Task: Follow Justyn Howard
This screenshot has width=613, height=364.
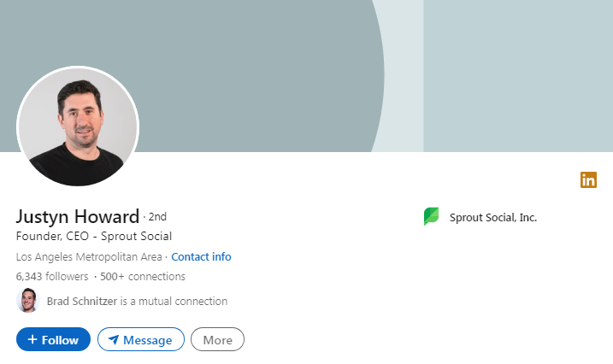Action: (53, 339)
